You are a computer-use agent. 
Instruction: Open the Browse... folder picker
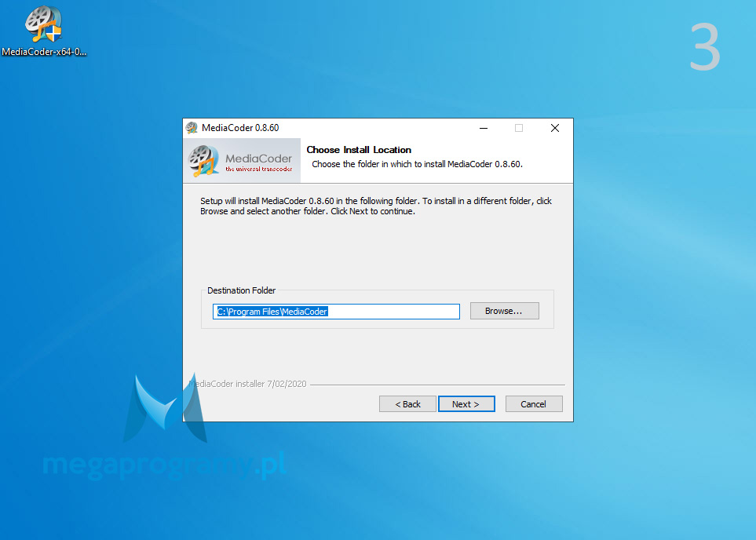(504, 311)
